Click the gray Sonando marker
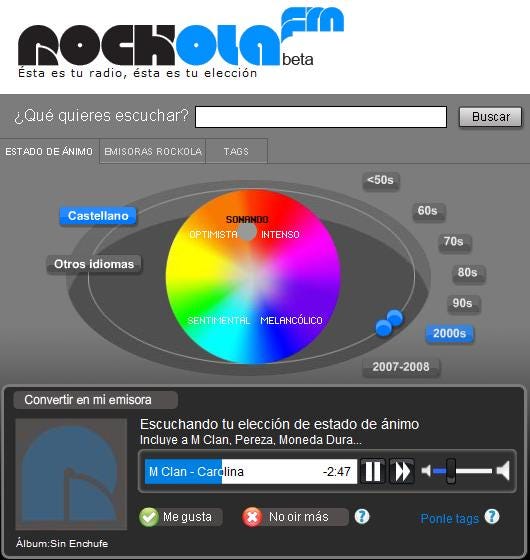Viewport: 530px width, 560px height. pos(247,232)
